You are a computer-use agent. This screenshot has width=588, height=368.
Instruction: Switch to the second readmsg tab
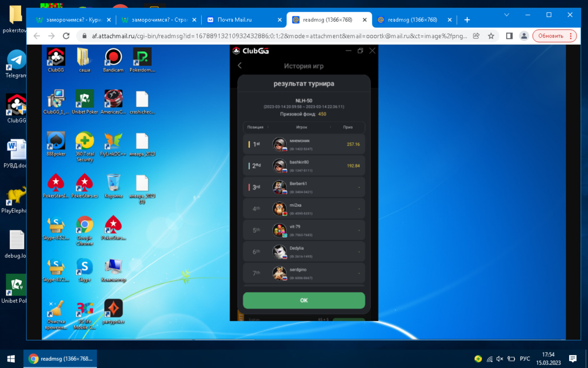pos(412,19)
